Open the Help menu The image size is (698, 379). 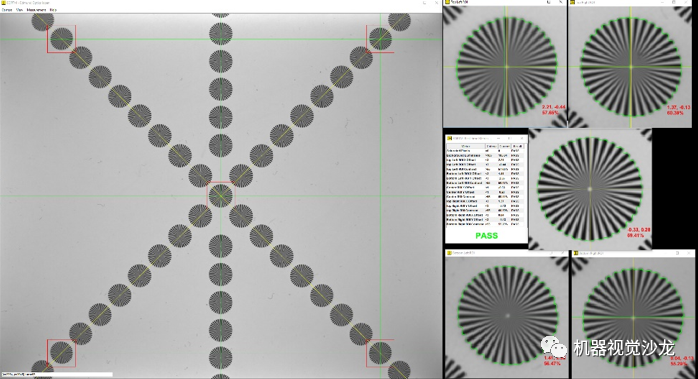pyautogui.click(x=53, y=9)
